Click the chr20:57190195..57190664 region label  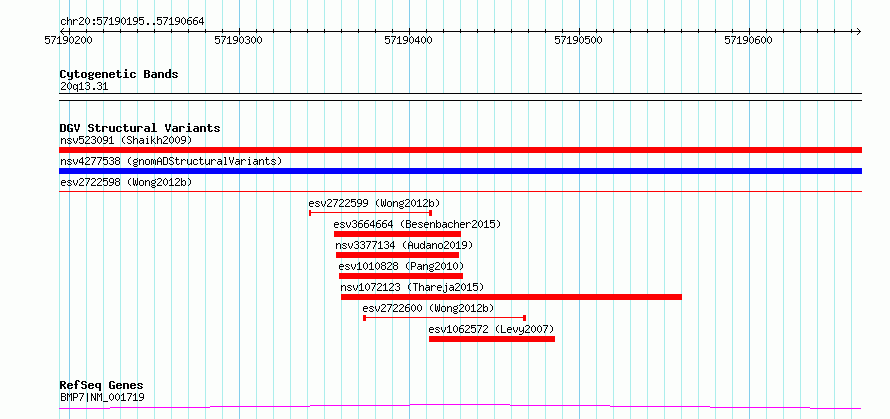point(132,22)
